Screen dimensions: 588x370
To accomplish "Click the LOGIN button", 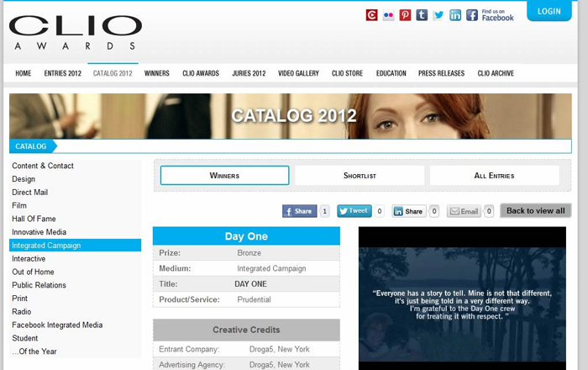I will pyautogui.click(x=549, y=11).
